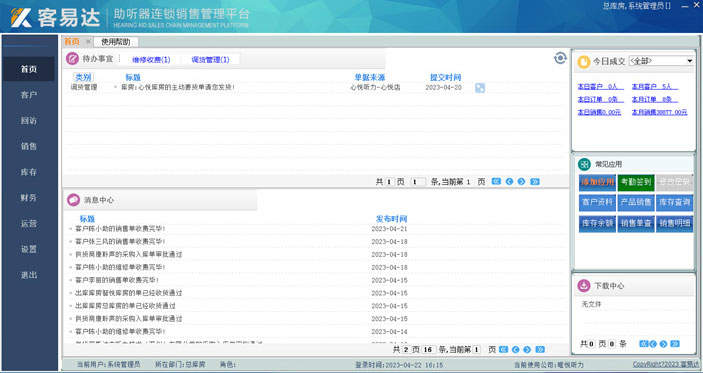Image resolution: width=703 pixels, height=373 pixels.
Task: Go to next page of to-do list
Action: (x=521, y=182)
